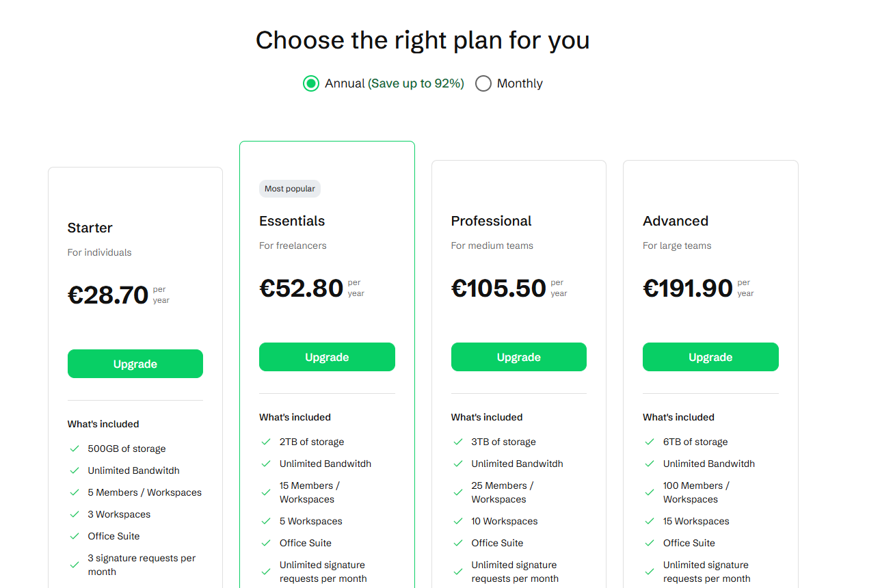Click the €191.90 Advanced price
The width and height of the screenshot is (893, 588).
click(688, 288)
